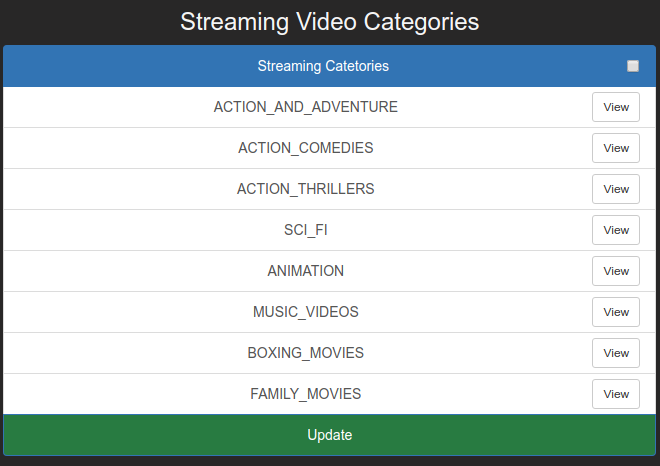View the FAMILY_MOVIES category
The width and height of the screenshot is (660, 466).
[616, 394]
